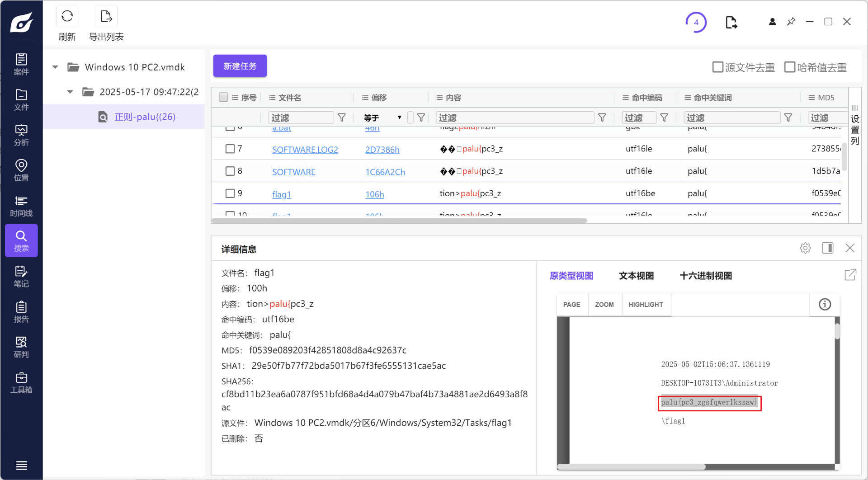Viewport: 868px width, 480px height.
Task: Open the Search section in sidebar
Action: click(x=21, y=240)
